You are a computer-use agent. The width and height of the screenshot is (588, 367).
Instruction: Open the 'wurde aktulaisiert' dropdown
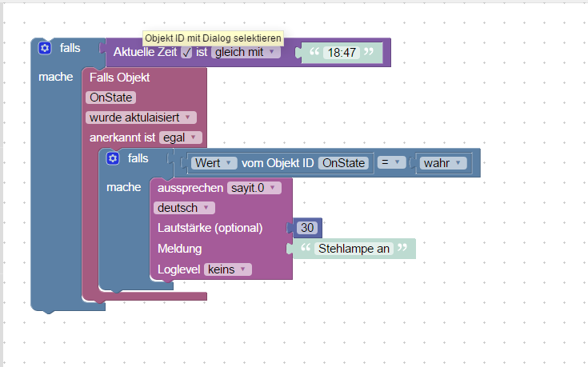141,118
